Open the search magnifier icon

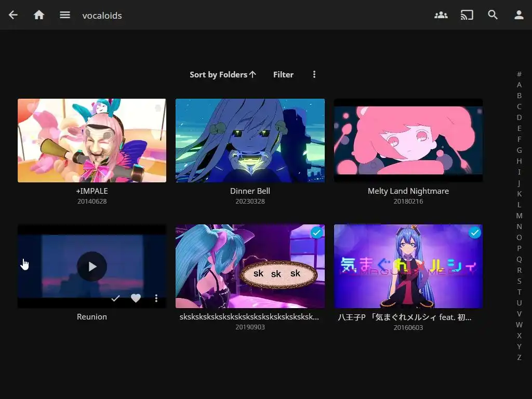pos(493,15)
